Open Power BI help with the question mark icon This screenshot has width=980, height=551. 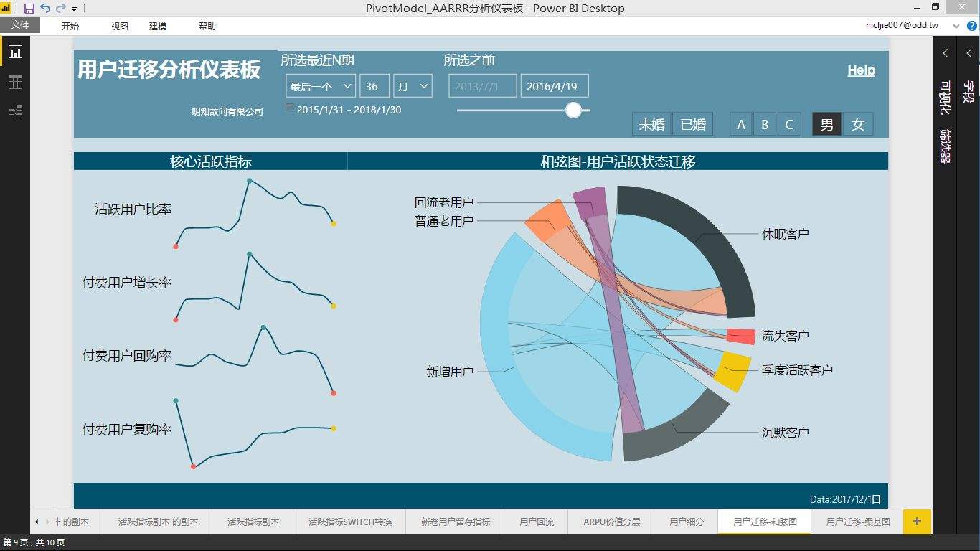click(974, 26)
